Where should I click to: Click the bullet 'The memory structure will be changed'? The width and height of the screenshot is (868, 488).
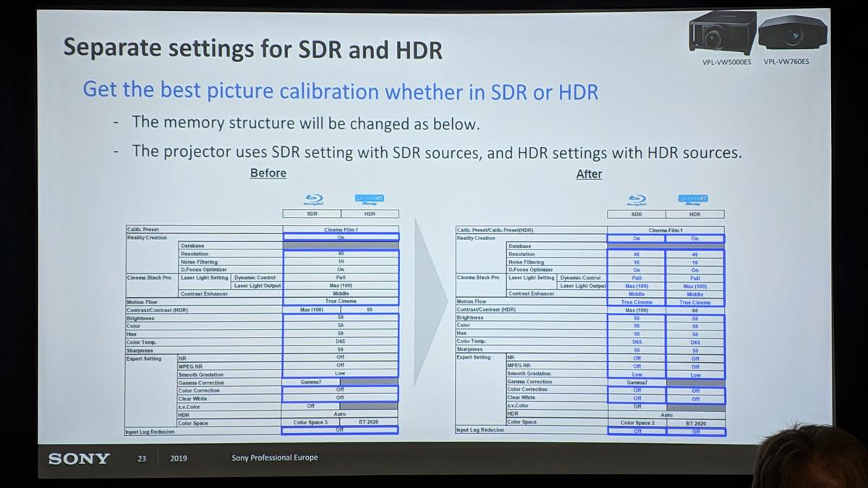[305, 123]
